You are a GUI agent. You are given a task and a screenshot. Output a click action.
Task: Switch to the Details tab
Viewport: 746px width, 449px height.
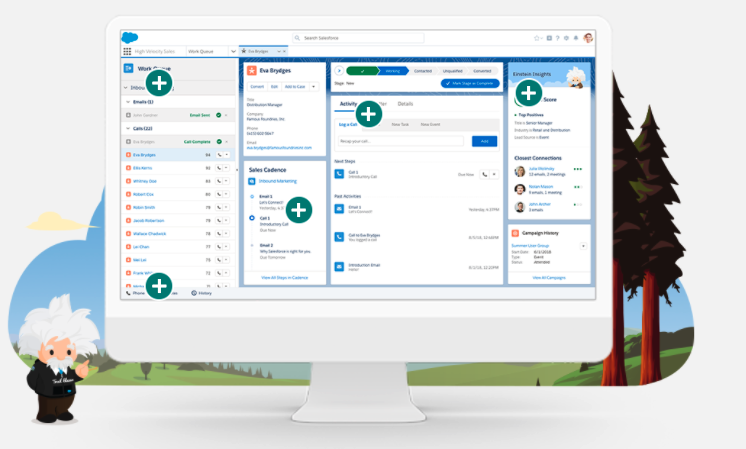click(x=405, y=104)
